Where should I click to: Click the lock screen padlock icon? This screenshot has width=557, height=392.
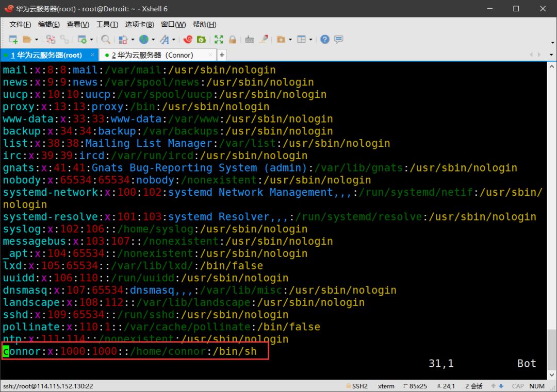[x=233, y=39]
